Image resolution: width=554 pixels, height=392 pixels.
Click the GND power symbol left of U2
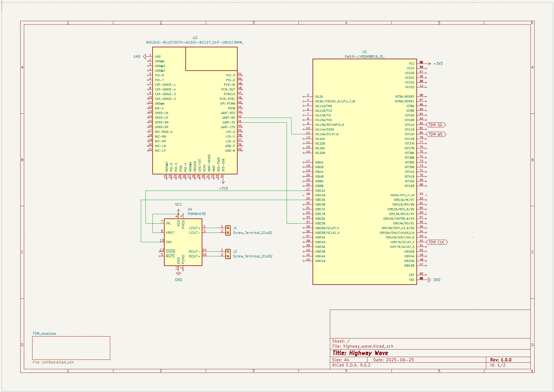144,57
